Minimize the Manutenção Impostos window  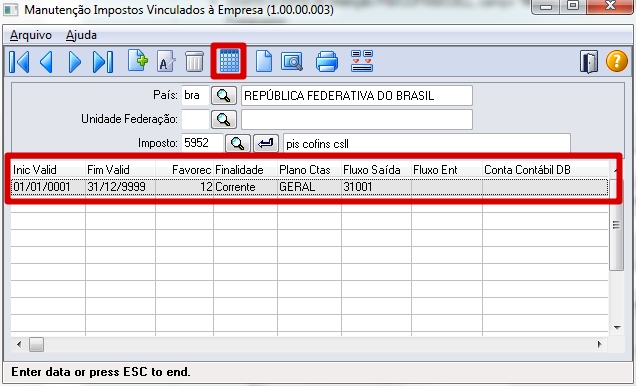[546, 7]
